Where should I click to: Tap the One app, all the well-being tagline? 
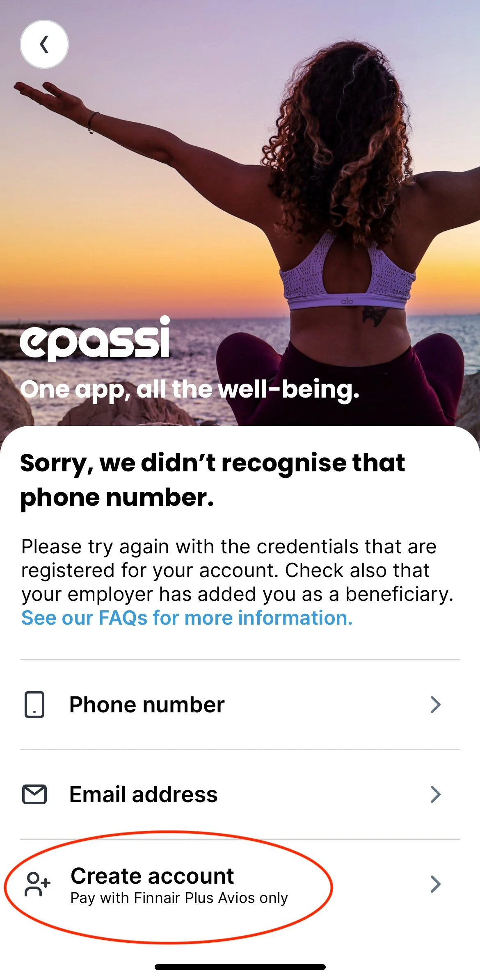pos(190,390)
